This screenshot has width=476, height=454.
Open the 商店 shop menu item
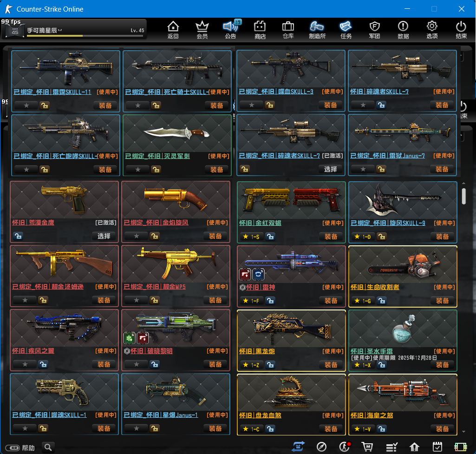260,30
